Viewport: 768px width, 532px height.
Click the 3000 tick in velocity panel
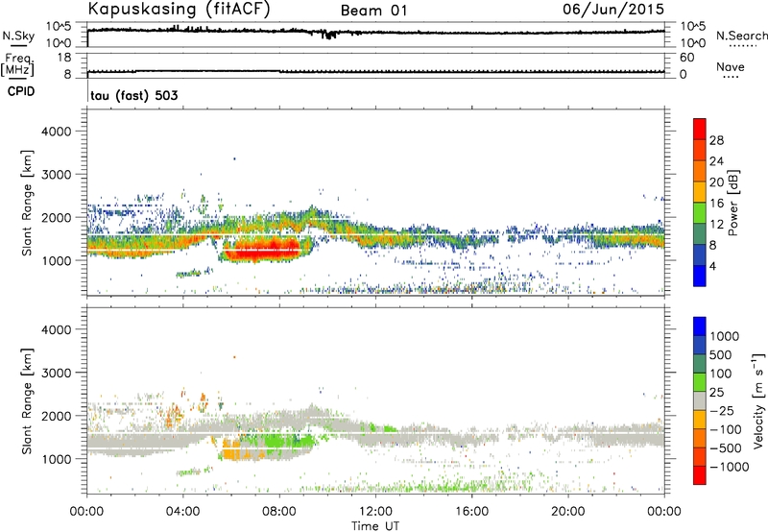coord(56,373)
